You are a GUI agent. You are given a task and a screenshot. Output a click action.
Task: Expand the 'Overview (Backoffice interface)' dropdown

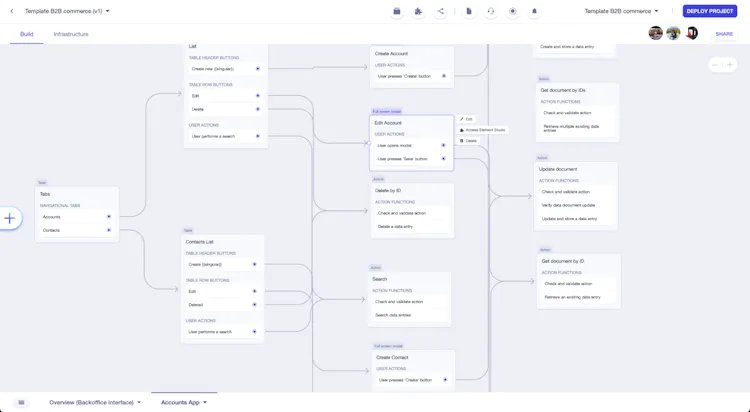(x=139, y=402)
